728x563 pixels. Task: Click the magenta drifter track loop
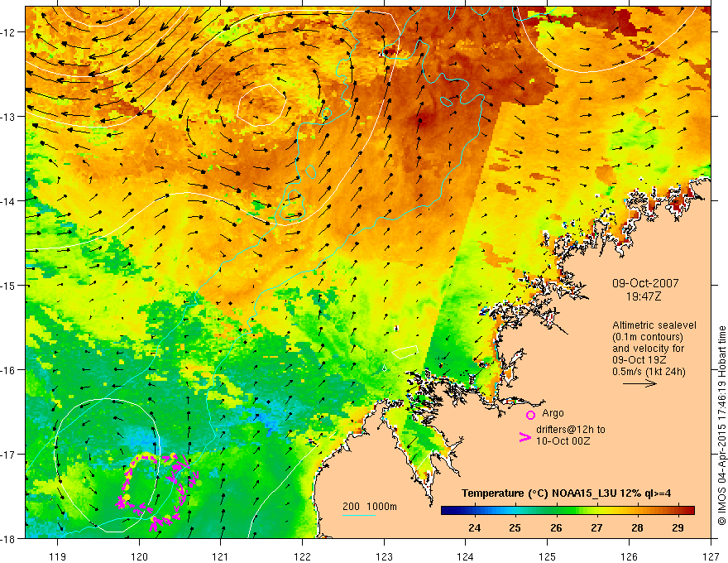point(158,493)
